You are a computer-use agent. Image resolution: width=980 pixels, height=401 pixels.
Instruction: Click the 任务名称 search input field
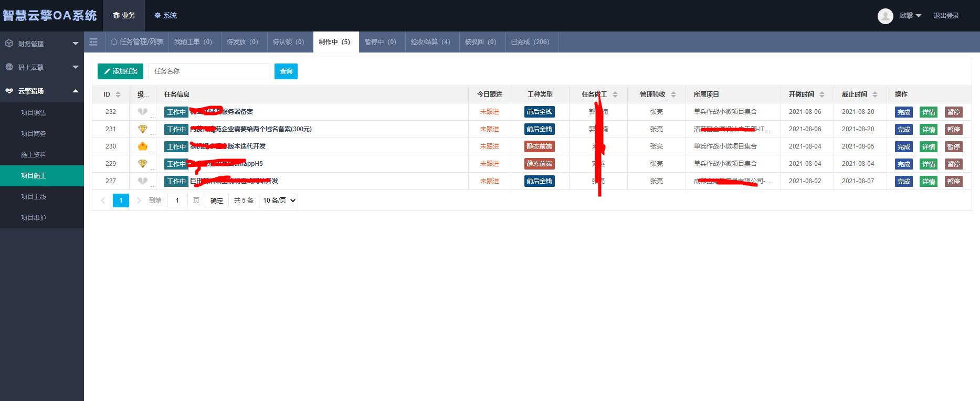pos(208,71)
